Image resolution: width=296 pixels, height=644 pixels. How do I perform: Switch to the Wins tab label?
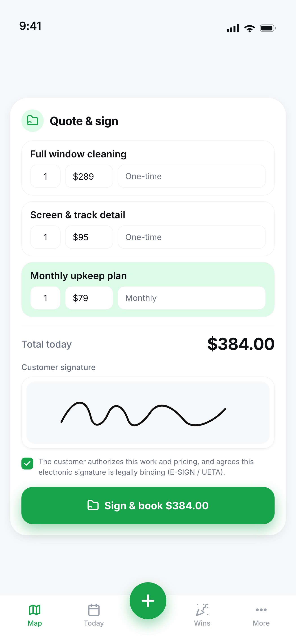tap(202, 623)
